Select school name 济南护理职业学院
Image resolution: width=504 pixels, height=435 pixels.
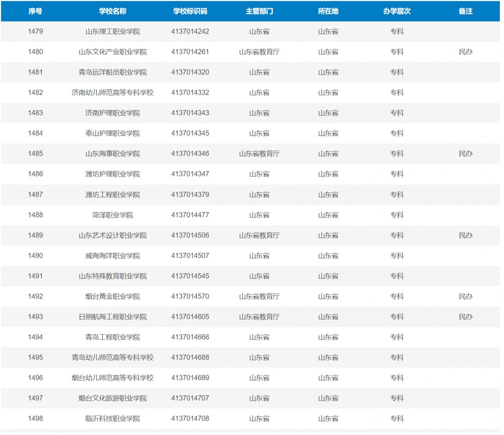click(112, 113)
